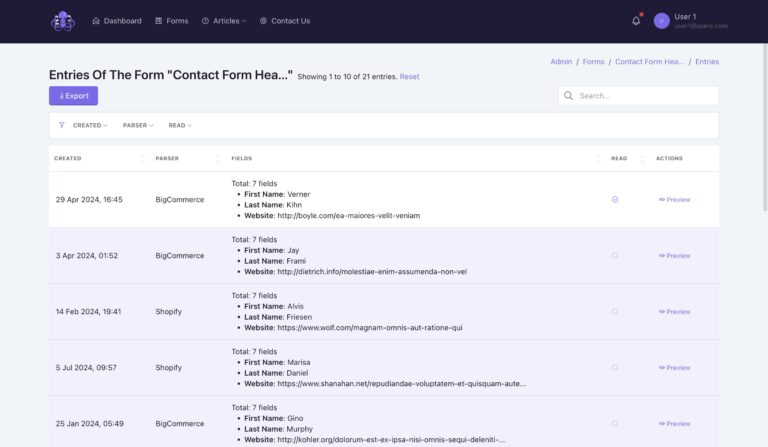Click the Export button

[x=73, y=96]
